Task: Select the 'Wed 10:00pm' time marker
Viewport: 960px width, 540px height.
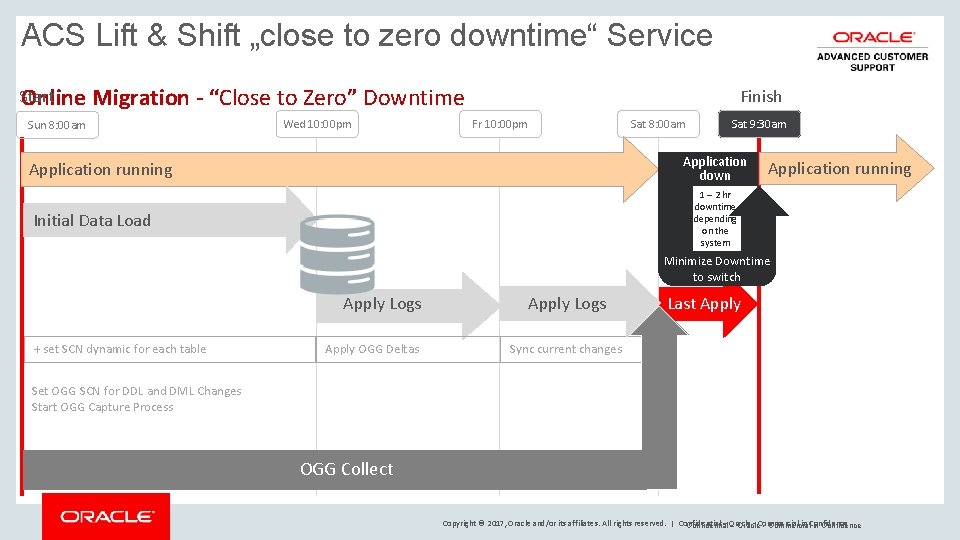Action: pos(317,124)
